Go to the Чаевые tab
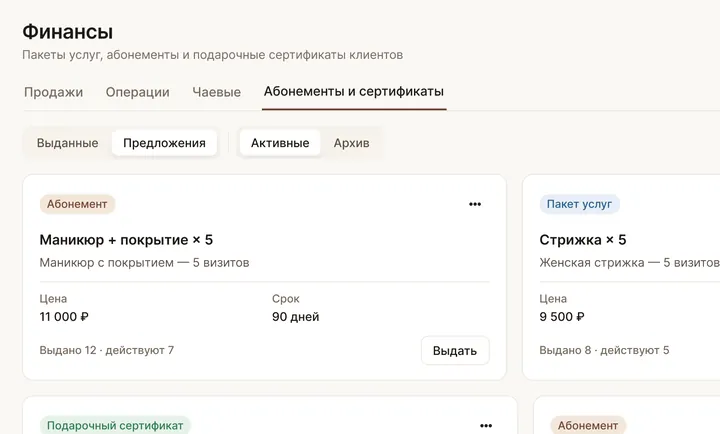This screenshot has height=434, width=720. coord(216,92)
